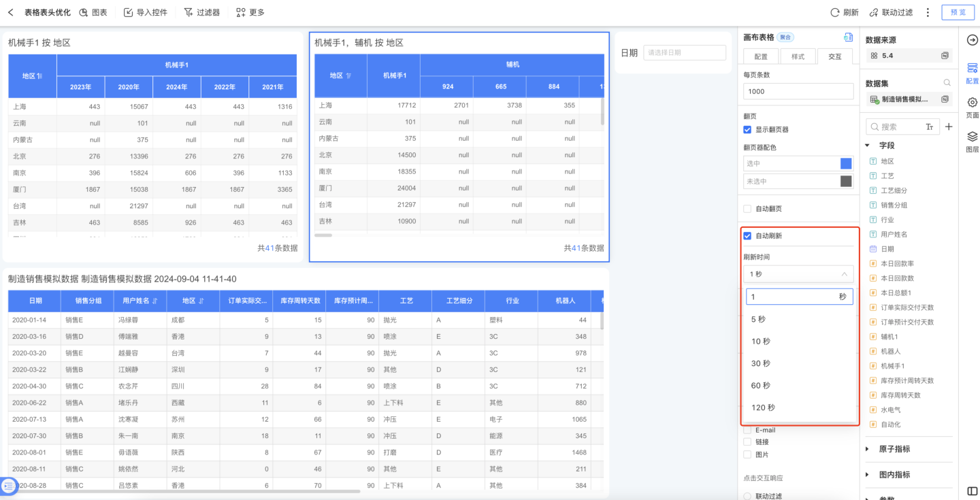This screenshot has width=980, height=500.
Task: Click the 刷新 refresh icon
Action: coord(835,12)
